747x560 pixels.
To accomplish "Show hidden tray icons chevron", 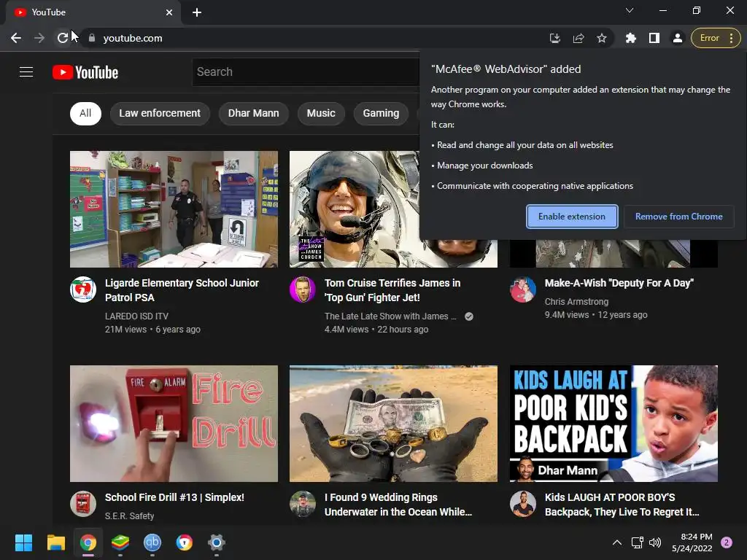I will click(617, 542).
